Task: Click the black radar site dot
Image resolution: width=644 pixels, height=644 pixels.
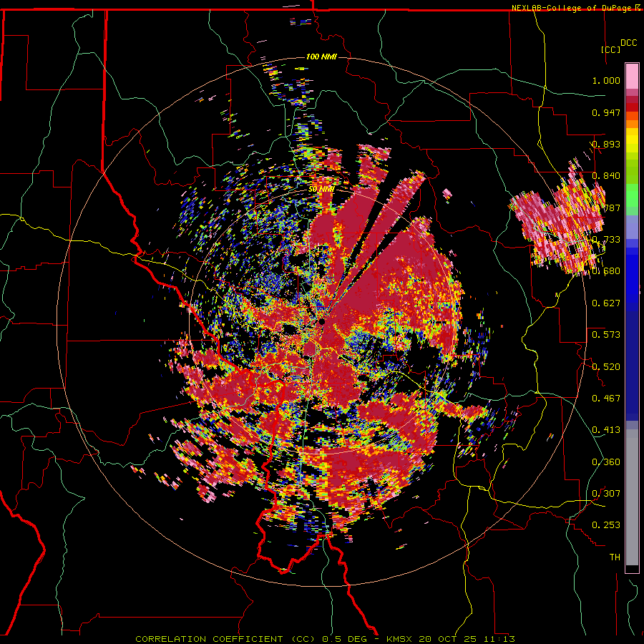Action: [322, 321]
